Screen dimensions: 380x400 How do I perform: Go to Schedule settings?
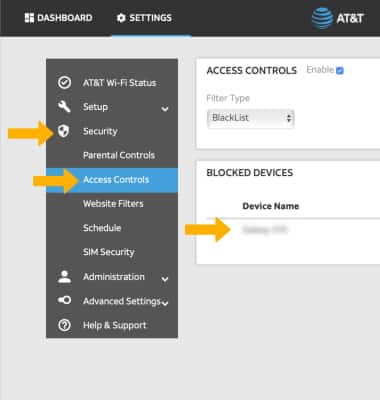[x=102, y=228]
